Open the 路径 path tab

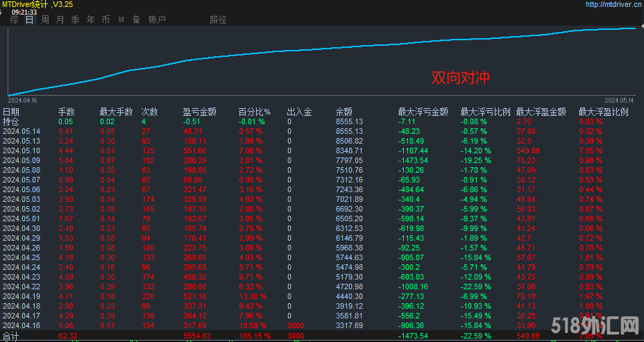coord(218,19)
